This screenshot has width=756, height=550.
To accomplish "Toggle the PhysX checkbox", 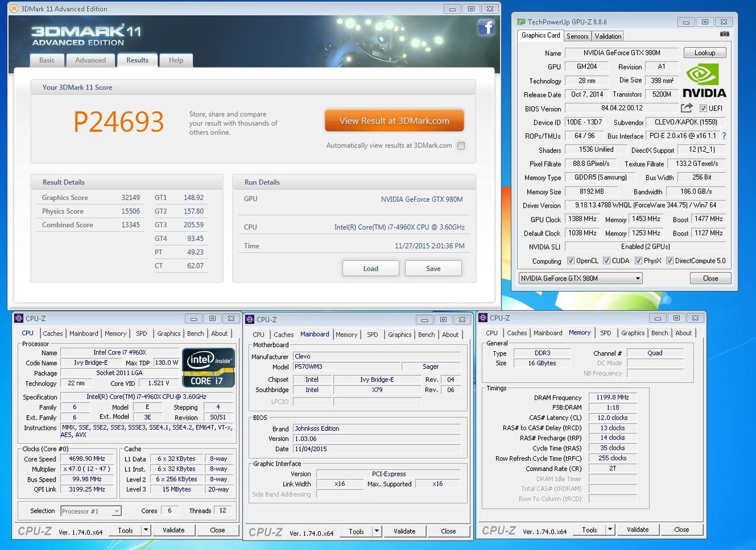I will coord(638,261).
